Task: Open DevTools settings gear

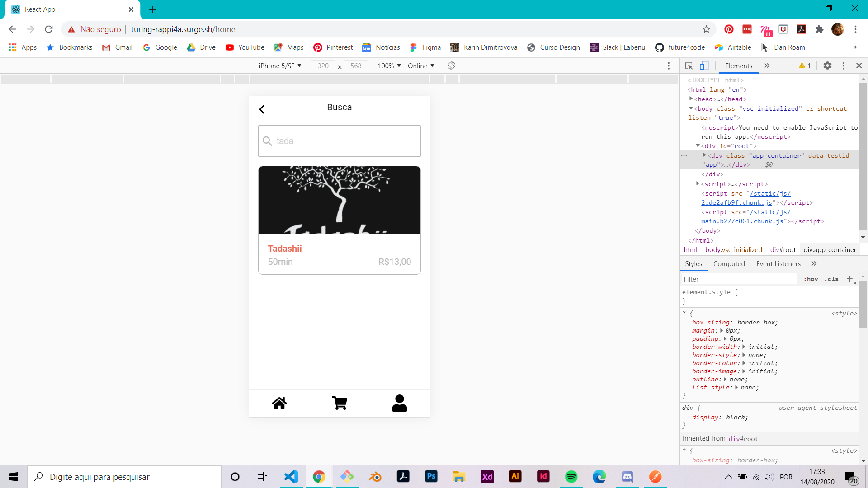Action: click(827, 66)
